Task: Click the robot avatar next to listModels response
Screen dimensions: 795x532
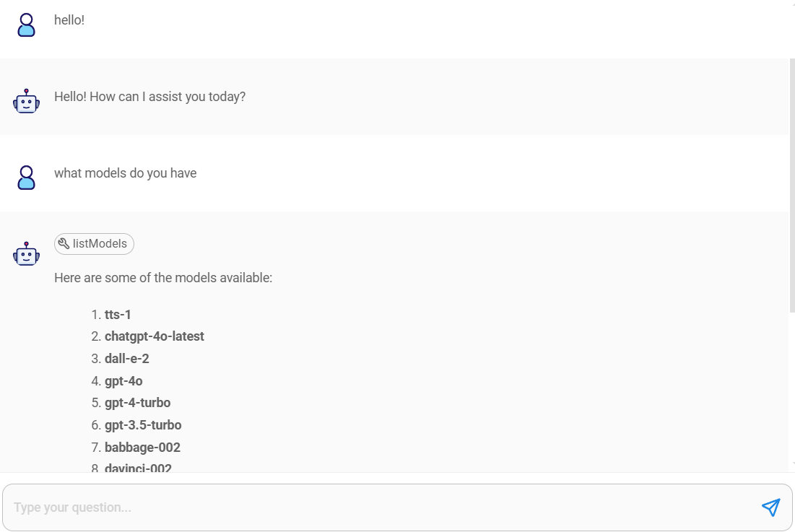Action: (x=26, y=254)
